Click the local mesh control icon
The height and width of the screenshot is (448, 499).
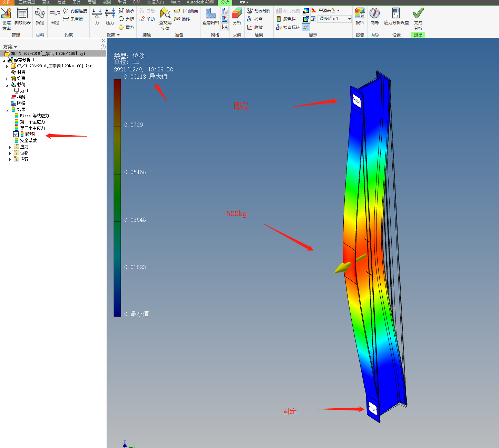tap(225, 19)
